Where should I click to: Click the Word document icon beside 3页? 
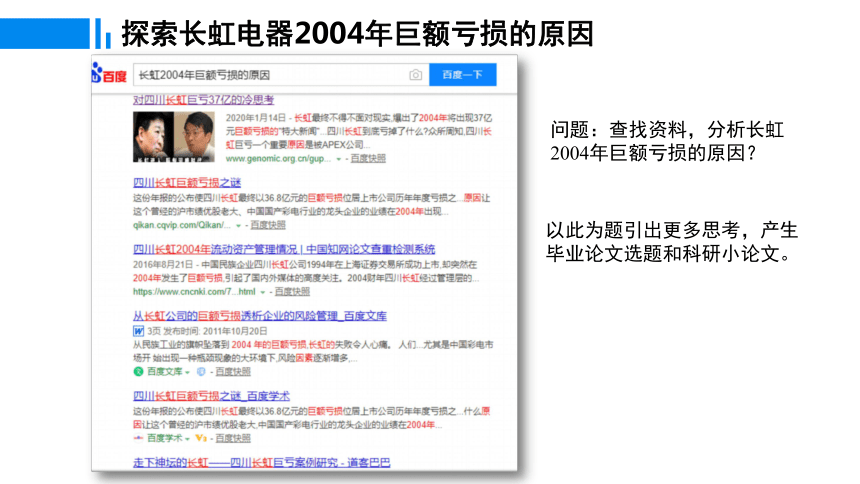(x=138, y=331)
